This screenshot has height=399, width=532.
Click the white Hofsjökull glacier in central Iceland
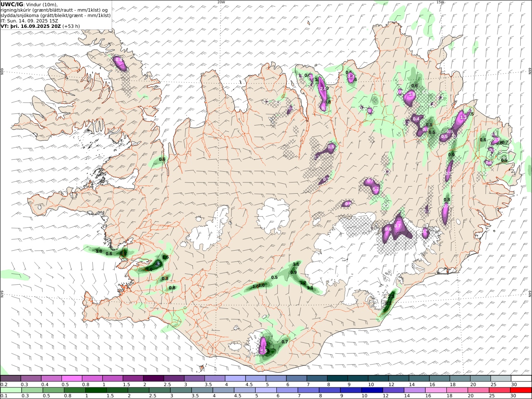(x=273, y=216)
